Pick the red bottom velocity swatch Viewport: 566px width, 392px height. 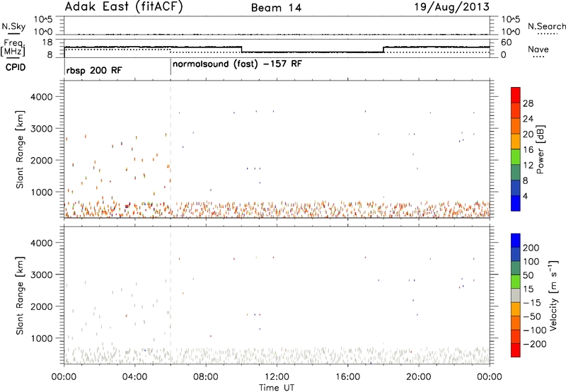pyautogui.click(x=516, y=350)
